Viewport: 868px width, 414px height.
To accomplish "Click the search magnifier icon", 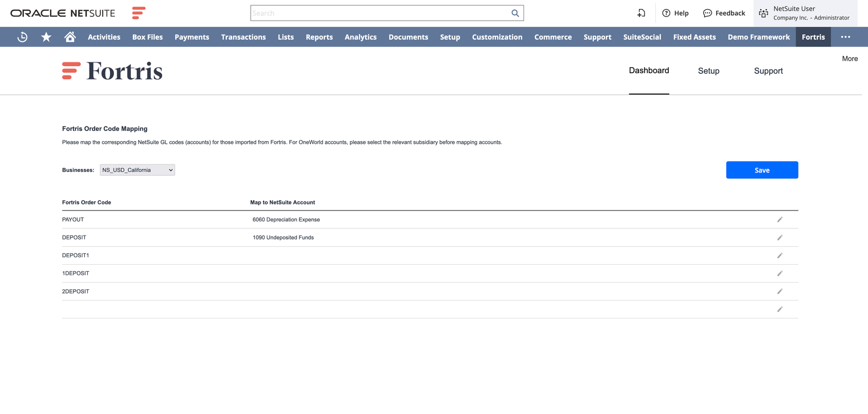I will 515,13.
